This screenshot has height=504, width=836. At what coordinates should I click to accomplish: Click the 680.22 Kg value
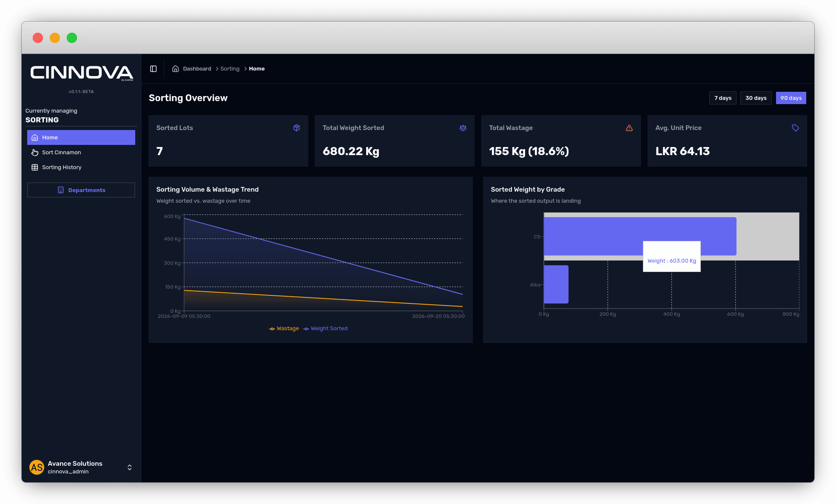point(351,151)
